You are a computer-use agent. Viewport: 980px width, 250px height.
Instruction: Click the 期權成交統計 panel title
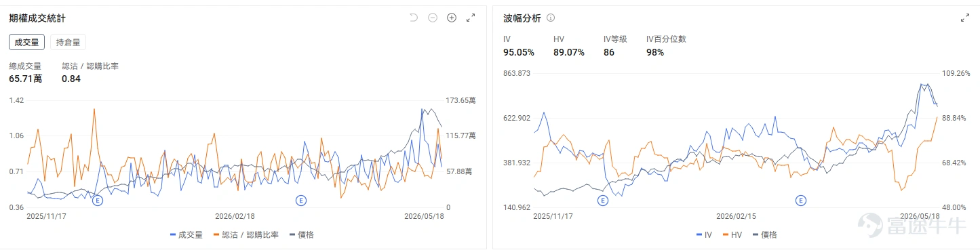[x=37, y=18]
